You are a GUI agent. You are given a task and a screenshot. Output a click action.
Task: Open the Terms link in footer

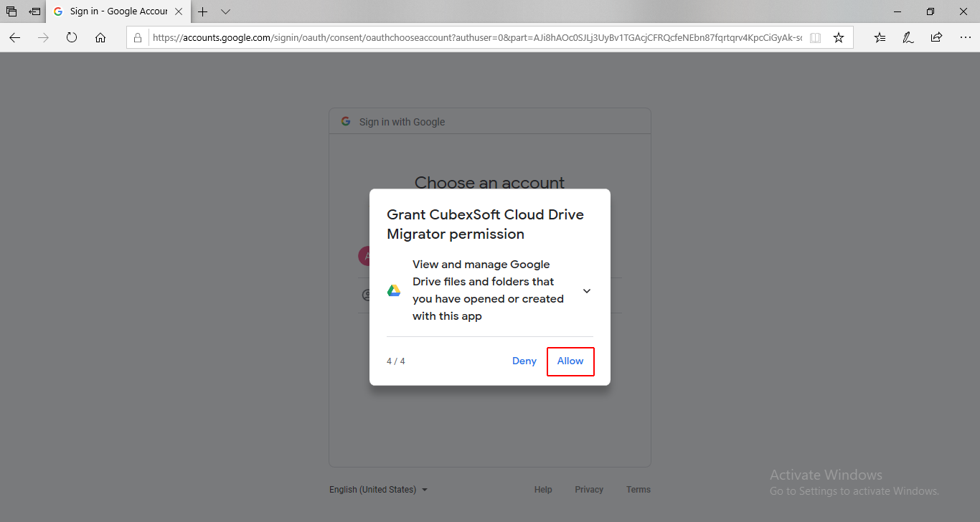click(639, 490)
